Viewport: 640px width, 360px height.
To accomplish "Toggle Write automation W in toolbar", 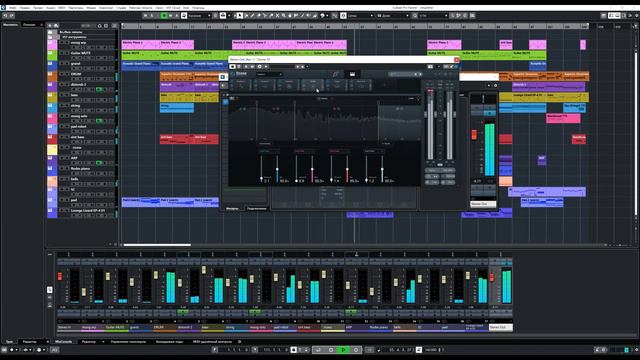I will pos(171,16).
